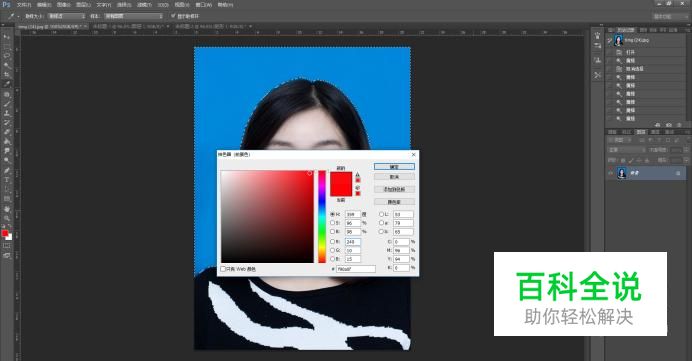Open the layer opacity slider arrow
This screenshot has height=361, width=692.
(x=686, y=150)
